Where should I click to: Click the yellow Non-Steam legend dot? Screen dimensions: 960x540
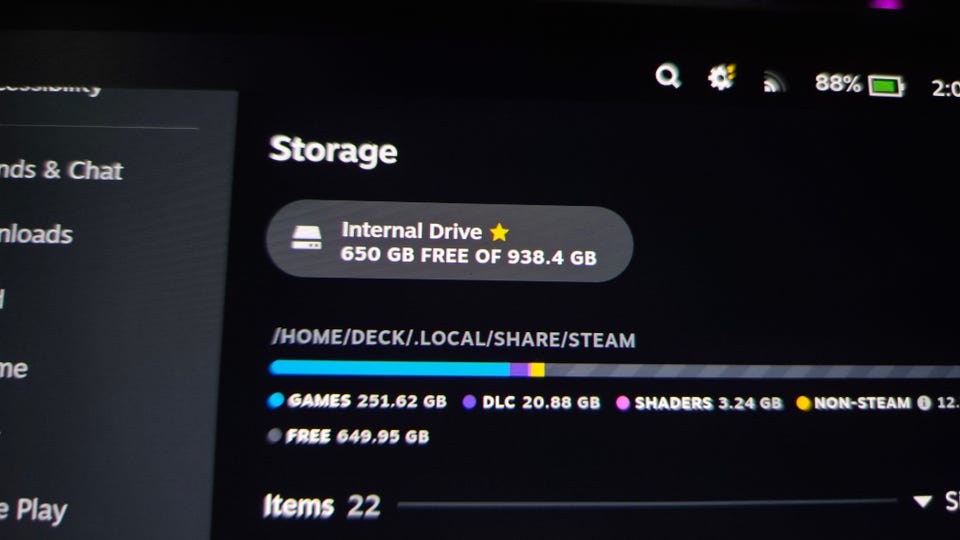(x=803, y=403)
